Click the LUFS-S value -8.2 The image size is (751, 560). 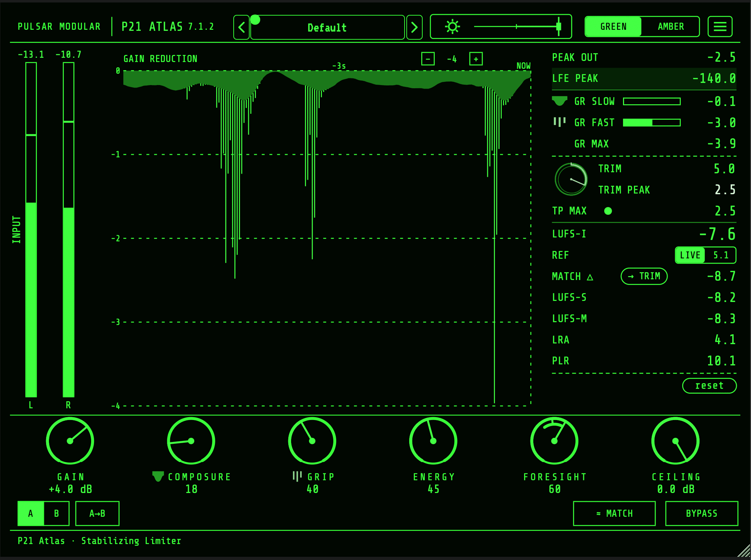[x=722, y=297]
